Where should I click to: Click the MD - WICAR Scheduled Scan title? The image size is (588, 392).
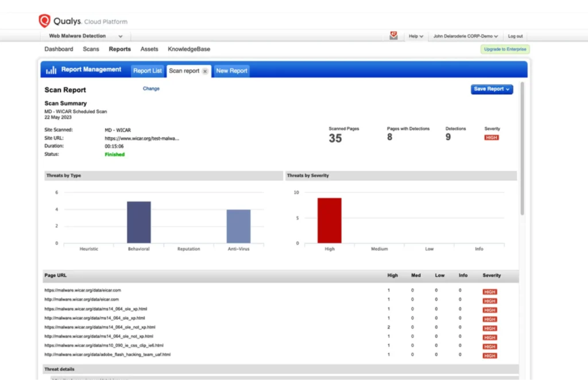(x=75, y=112)
